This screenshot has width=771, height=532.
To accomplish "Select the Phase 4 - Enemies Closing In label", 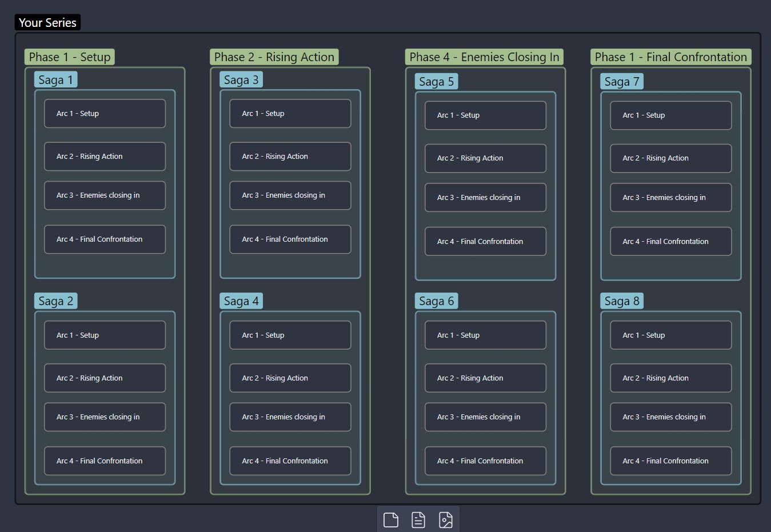I will coord(485,57).
